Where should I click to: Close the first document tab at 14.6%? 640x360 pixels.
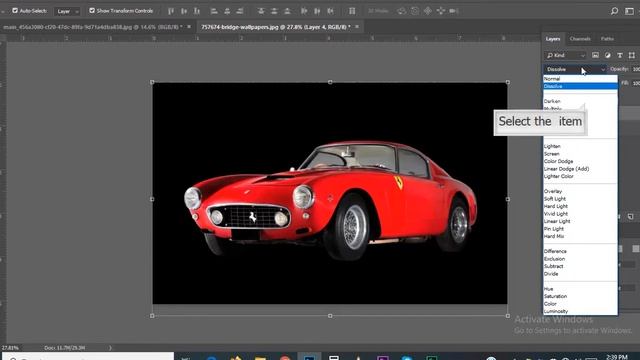[x=189, y=27]
